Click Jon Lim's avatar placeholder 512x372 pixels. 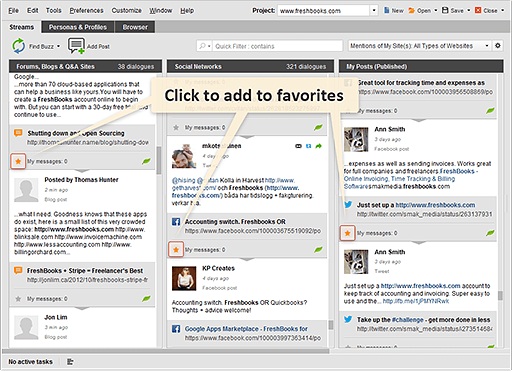26,328
